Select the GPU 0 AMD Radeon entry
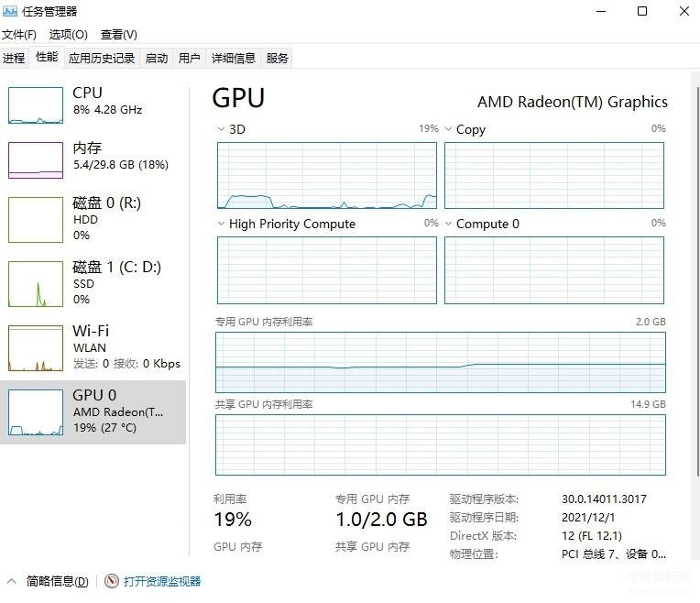The width and height of the screenshot is (700, 603). [x=93, y=411]
